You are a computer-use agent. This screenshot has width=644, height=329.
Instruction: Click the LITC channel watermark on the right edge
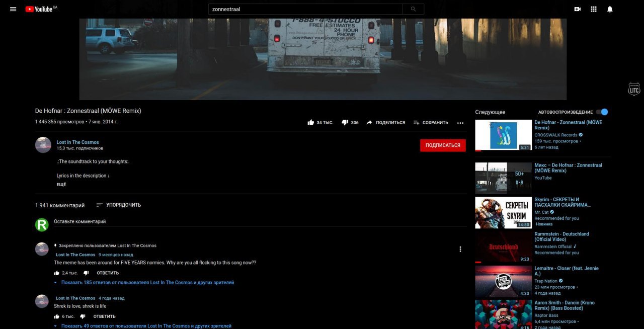[634, 89]
